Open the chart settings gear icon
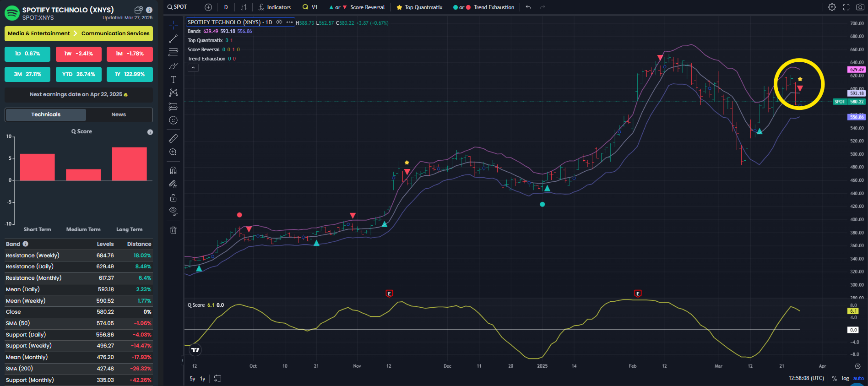This screenshot has height=386, width=868. (x=832, y=7)
